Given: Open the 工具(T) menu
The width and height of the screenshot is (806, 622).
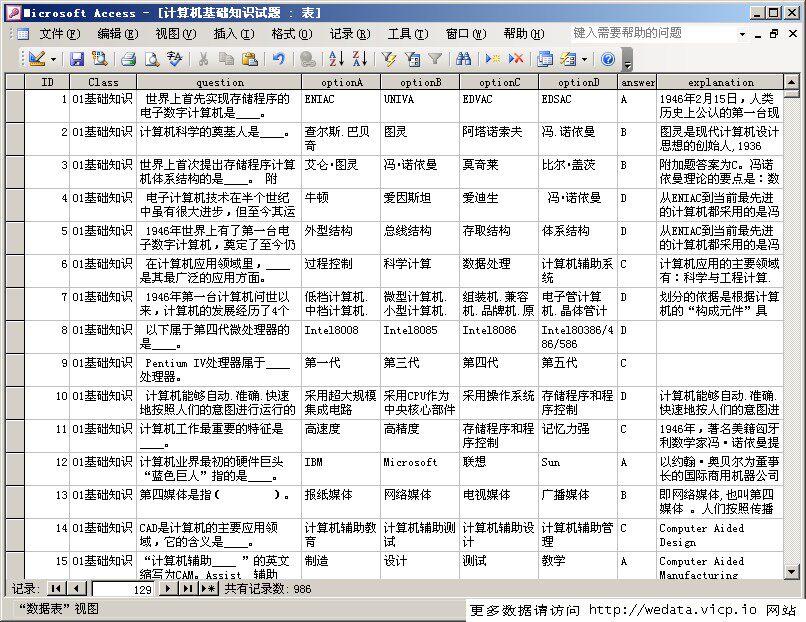Looking at the screenshot, I should coord(408,34).
